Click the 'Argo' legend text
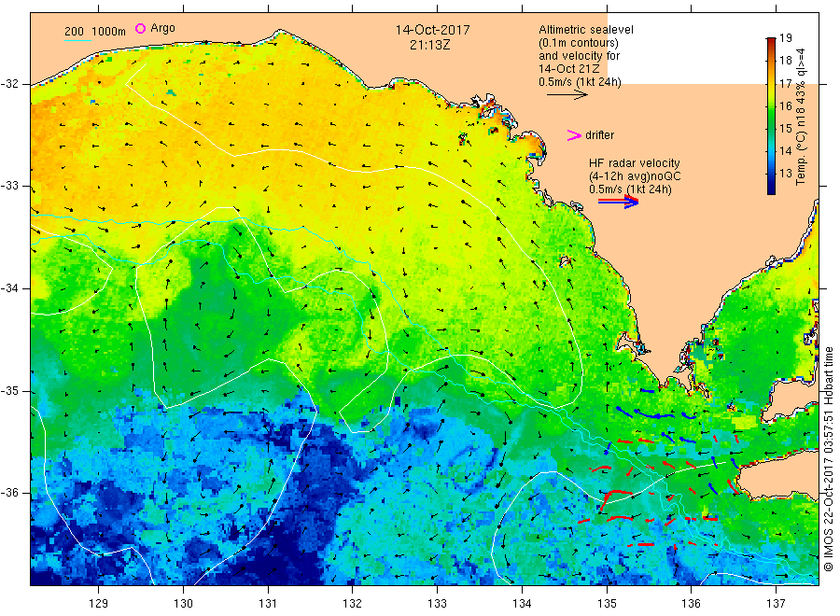The width and height of the screenshot is (840, 616). (x=162, y=28)
